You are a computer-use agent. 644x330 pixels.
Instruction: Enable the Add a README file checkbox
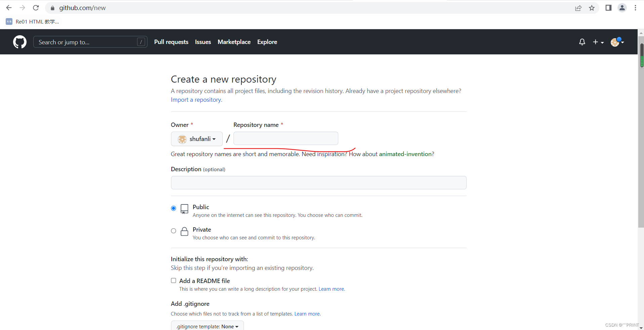point(173,281)
